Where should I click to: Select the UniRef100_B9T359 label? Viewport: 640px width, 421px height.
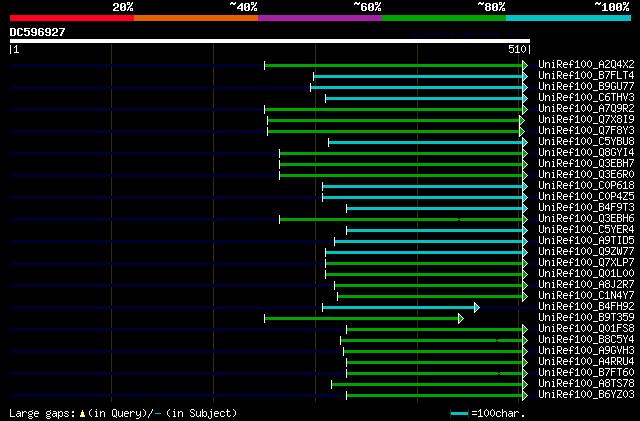pyautogui.click(x=586, y=318)
